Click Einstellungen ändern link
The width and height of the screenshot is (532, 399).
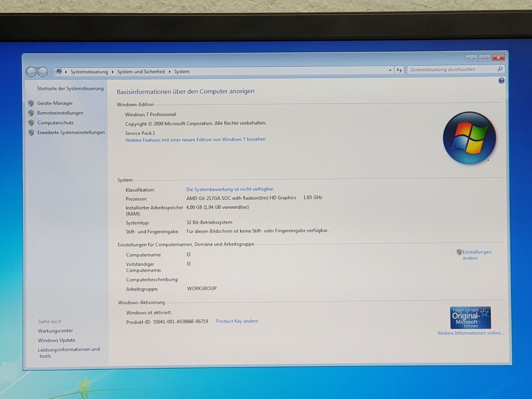click(x=476, y=255)
